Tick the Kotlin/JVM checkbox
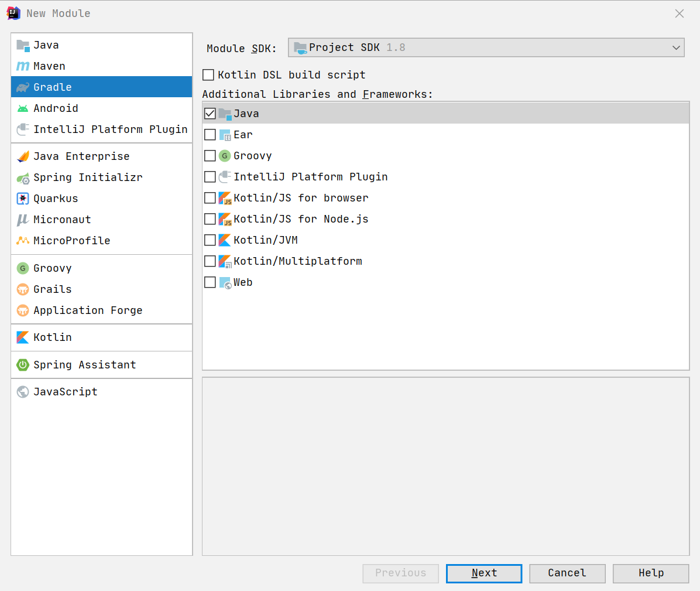Viewport: 700px width, 591px height. 210,240
